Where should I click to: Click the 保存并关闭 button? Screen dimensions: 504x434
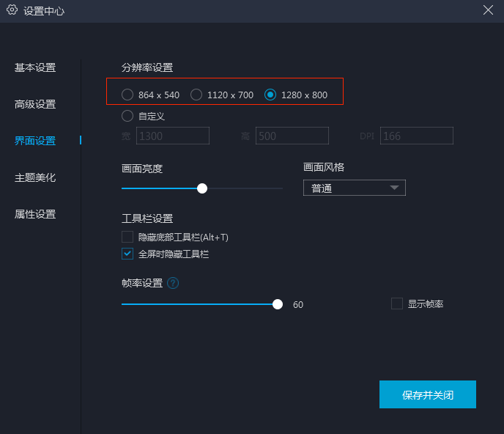pyautogui.click(x=428, y=394)
